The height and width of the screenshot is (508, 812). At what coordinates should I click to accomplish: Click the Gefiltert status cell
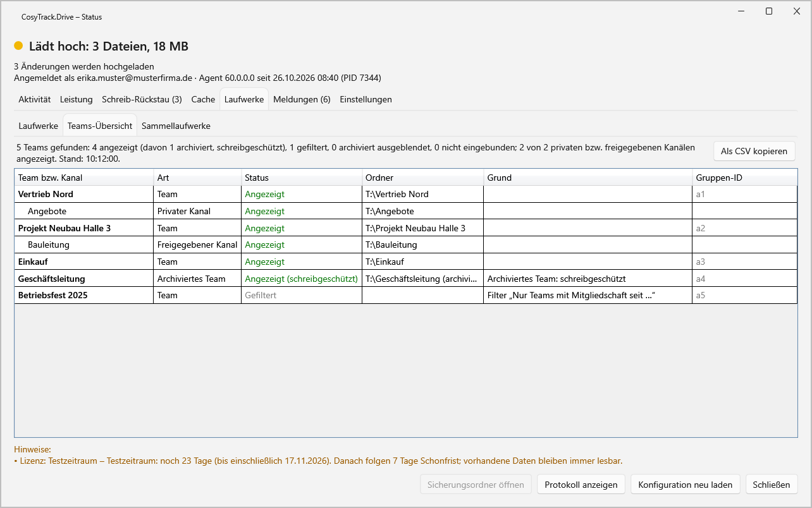pos(302,295)
